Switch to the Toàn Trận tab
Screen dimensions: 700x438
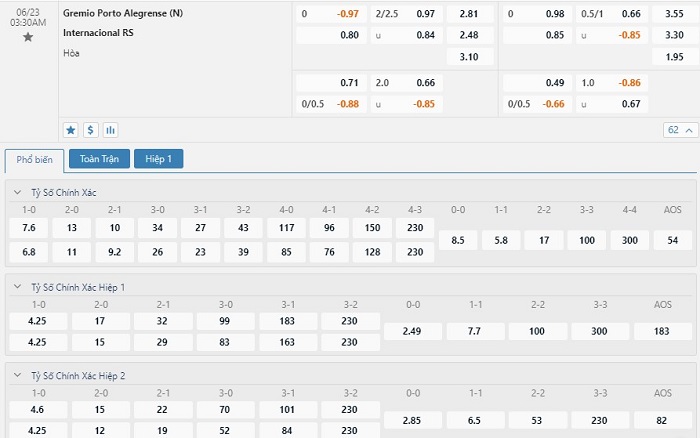click(99, 159)
